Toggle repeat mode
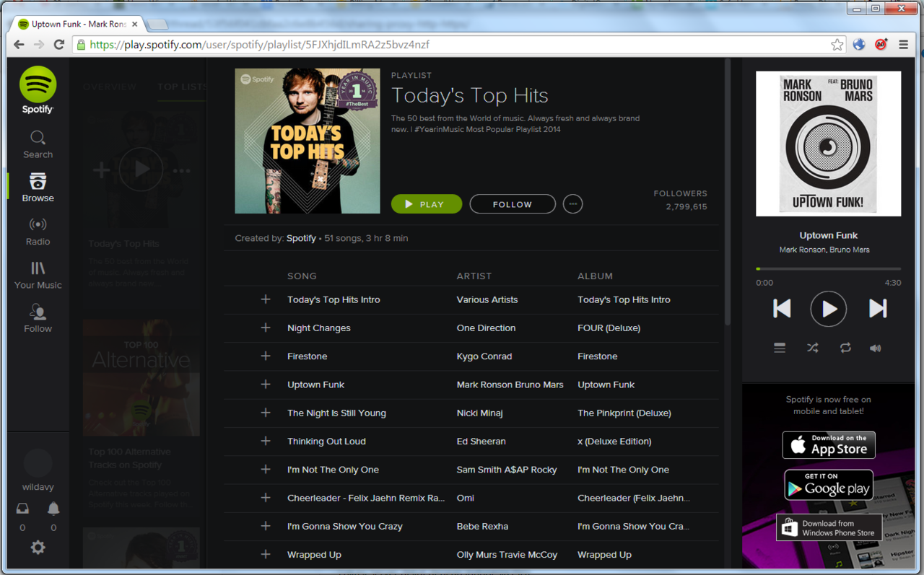 845,348
